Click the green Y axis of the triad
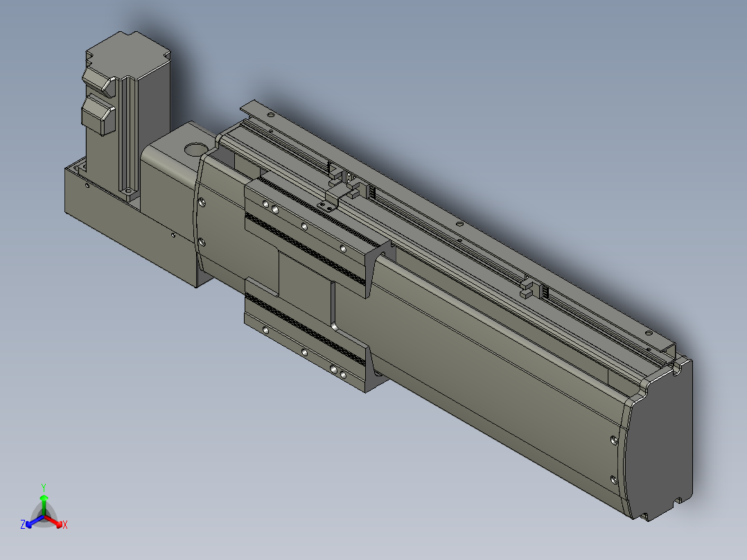The image size is (747, 560). pyautogui.click(x=44, y=502)
